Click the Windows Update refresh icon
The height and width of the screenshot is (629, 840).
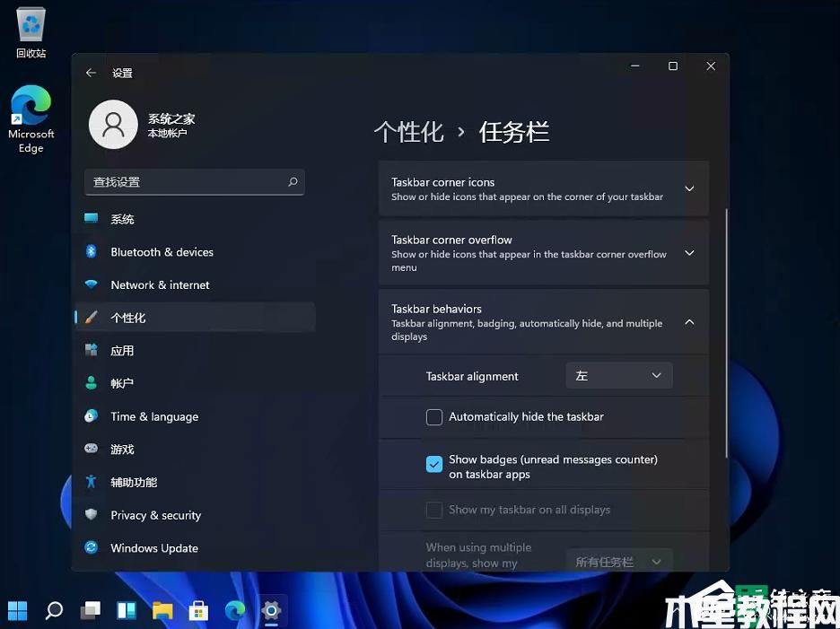coord(91,547)
